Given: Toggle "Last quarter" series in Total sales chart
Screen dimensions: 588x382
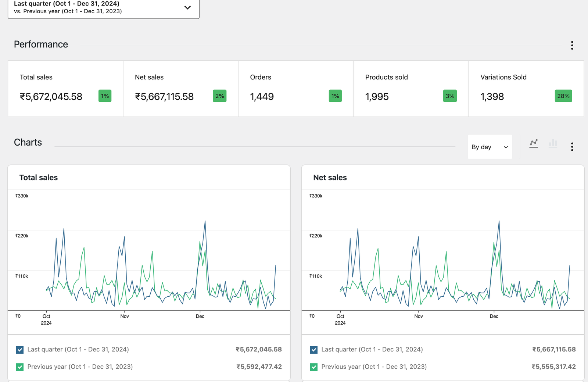Looking at the screenshot, I should [20, 349].
